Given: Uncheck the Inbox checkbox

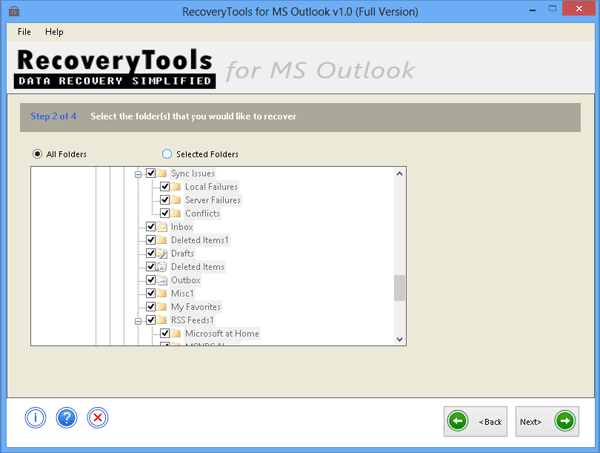Looking at the screenshot, I should [x=151, y=226].
